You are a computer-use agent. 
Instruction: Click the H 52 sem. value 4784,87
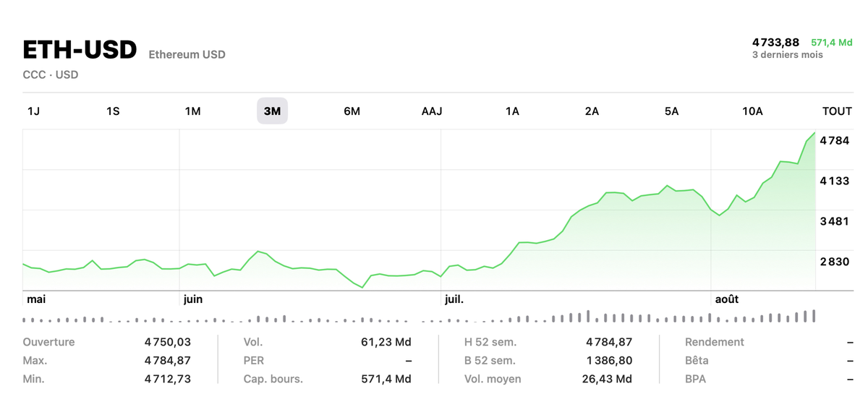(x=609, y=342)
